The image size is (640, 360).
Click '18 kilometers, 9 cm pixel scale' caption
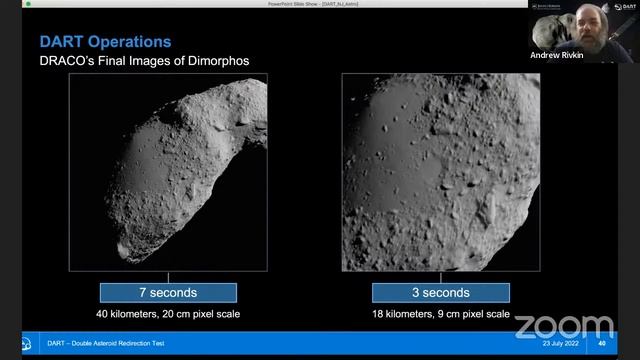pos(441,314)
